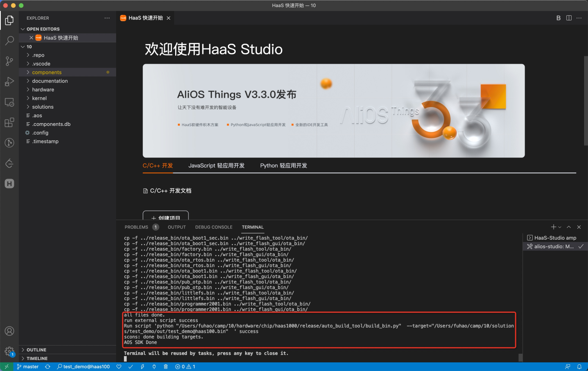The height and width of the screenshot is (371, 588).
Task: Expand the kernel folder
Action: [68, 98]
